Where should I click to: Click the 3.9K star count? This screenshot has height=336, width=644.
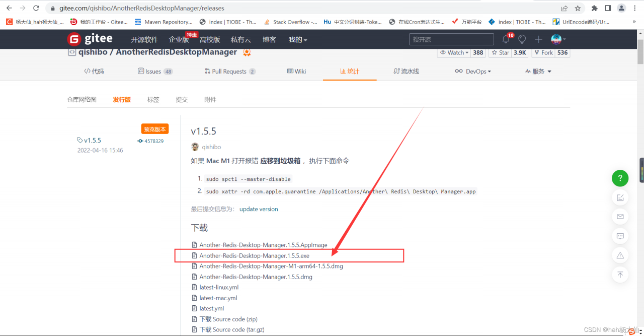(x=520, y=52)
